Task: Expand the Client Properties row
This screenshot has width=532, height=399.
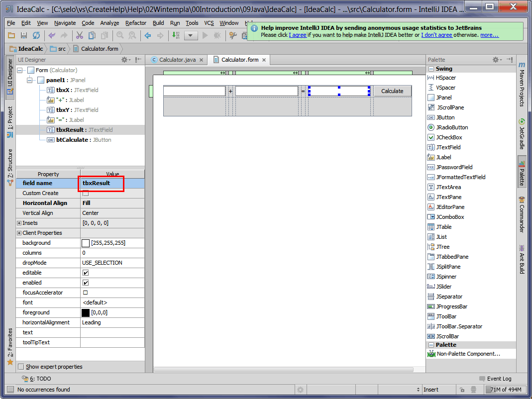Action: tap(19, 233)
